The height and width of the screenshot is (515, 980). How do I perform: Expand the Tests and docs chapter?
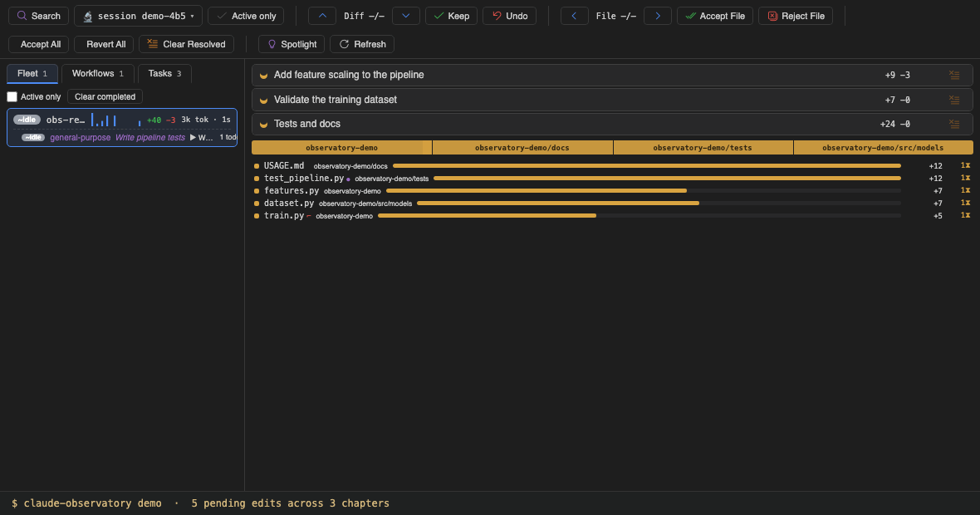[x=612, y=124]
